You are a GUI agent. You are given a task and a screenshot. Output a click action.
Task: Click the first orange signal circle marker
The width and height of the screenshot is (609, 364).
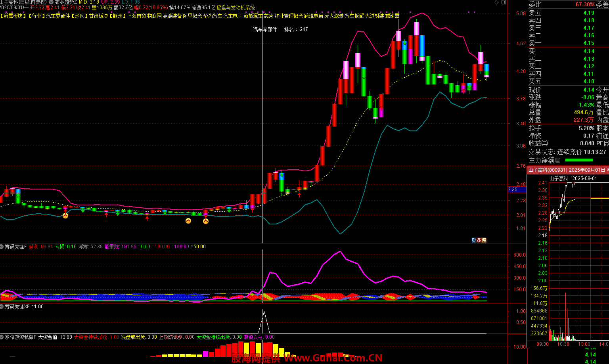point(65,216)
